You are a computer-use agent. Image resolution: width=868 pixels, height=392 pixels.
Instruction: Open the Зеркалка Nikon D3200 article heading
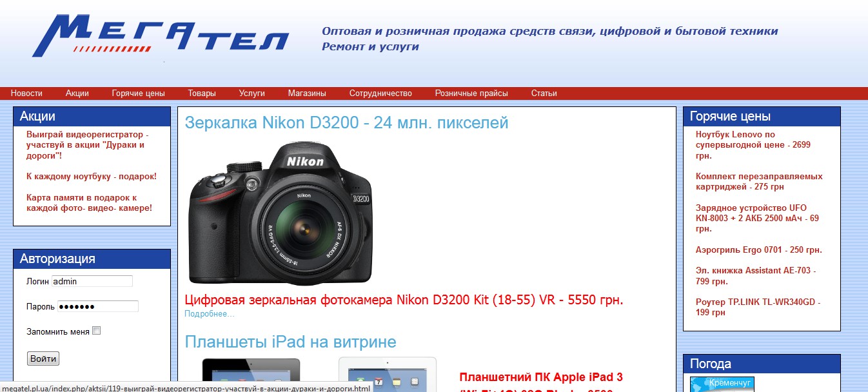(x=346, y=122)
